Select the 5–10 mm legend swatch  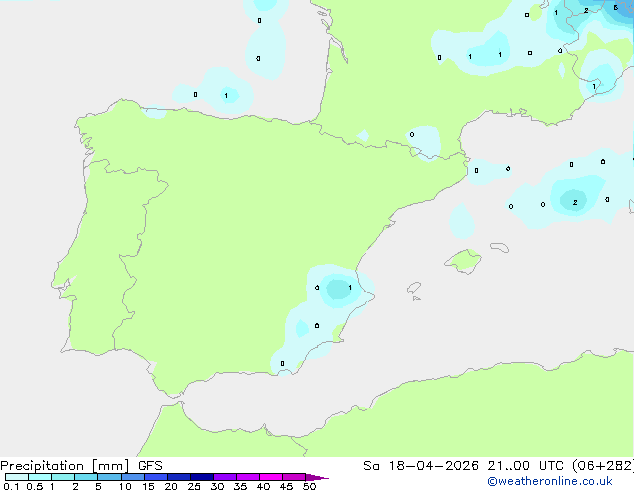point(109,477)
